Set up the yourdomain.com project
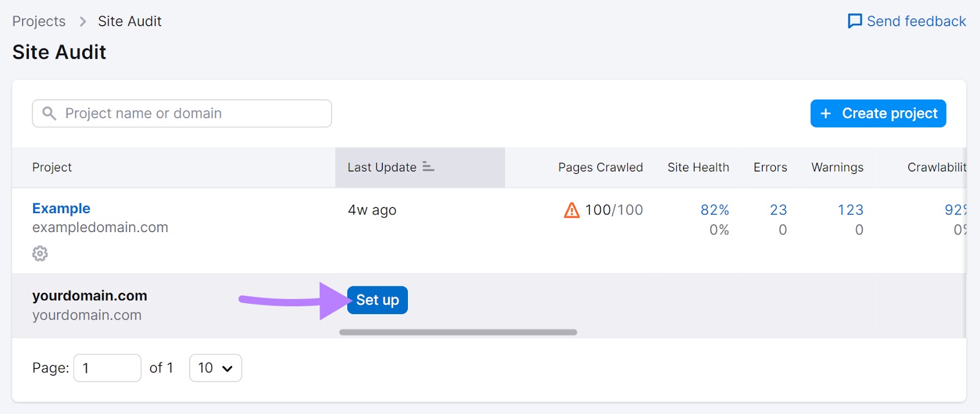The height and width of the screenshot is (414, 980). click(x=377, y=300)
